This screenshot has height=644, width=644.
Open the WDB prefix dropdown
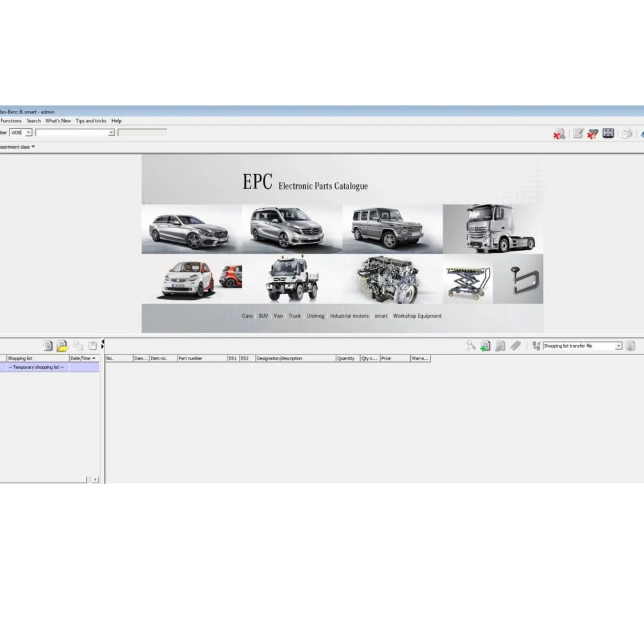(28, 133)
